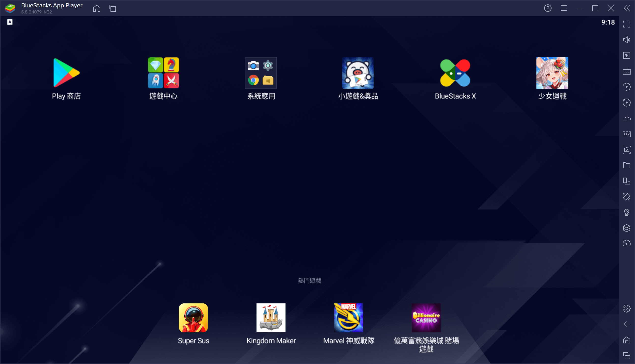Click the Home button at sidebar bottom

click(626, 340)
